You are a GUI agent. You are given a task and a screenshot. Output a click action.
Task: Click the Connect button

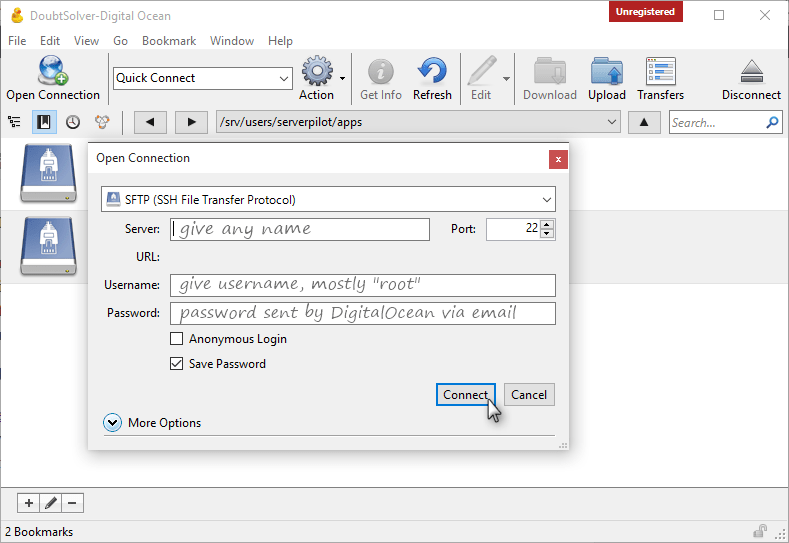click(465, 395)
